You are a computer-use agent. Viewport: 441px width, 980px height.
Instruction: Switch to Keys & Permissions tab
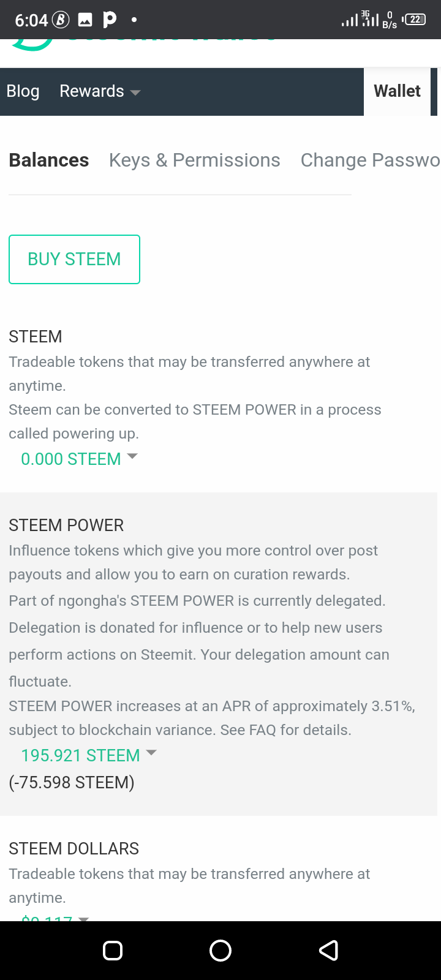tap(195, 160)
